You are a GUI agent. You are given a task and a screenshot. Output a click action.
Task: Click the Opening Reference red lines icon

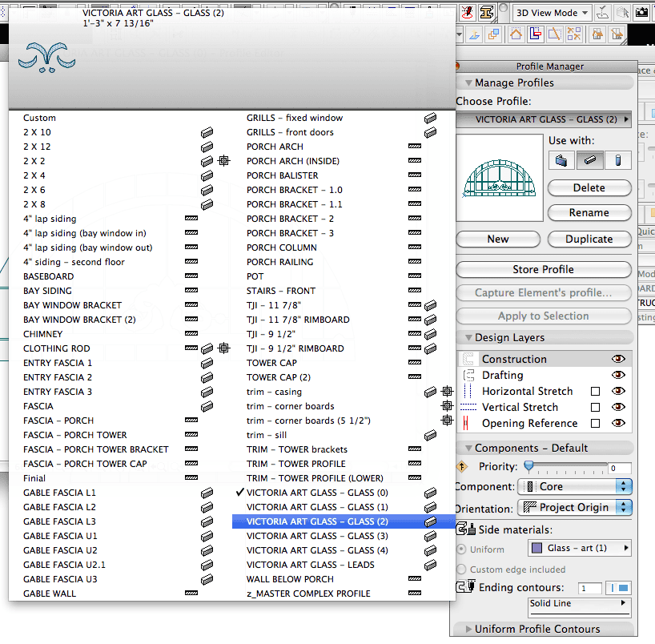tap(466, 424)
